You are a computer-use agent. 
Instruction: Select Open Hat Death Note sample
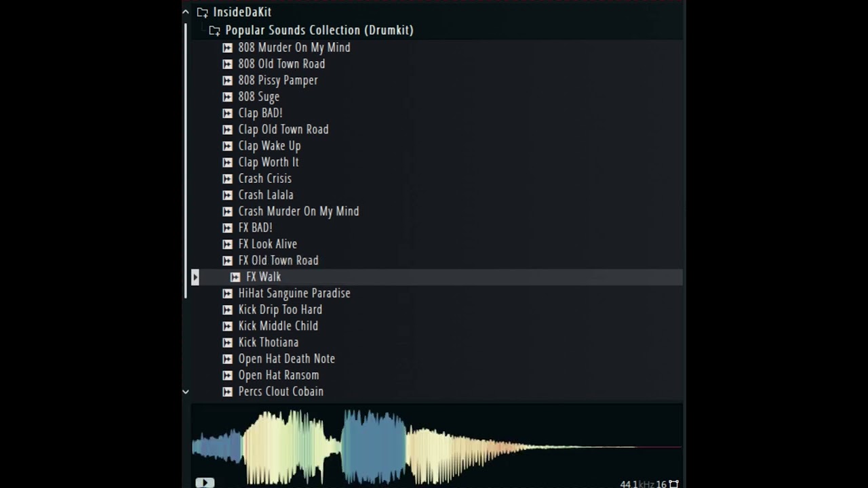click(x=287, y=359)
